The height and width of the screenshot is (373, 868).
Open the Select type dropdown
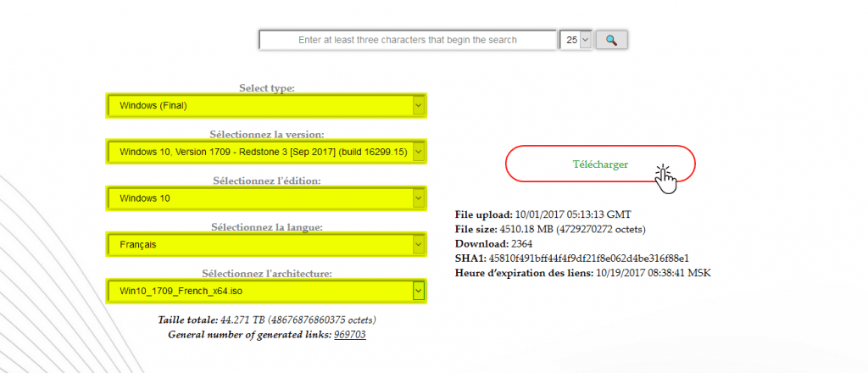[x=266, y=106]
